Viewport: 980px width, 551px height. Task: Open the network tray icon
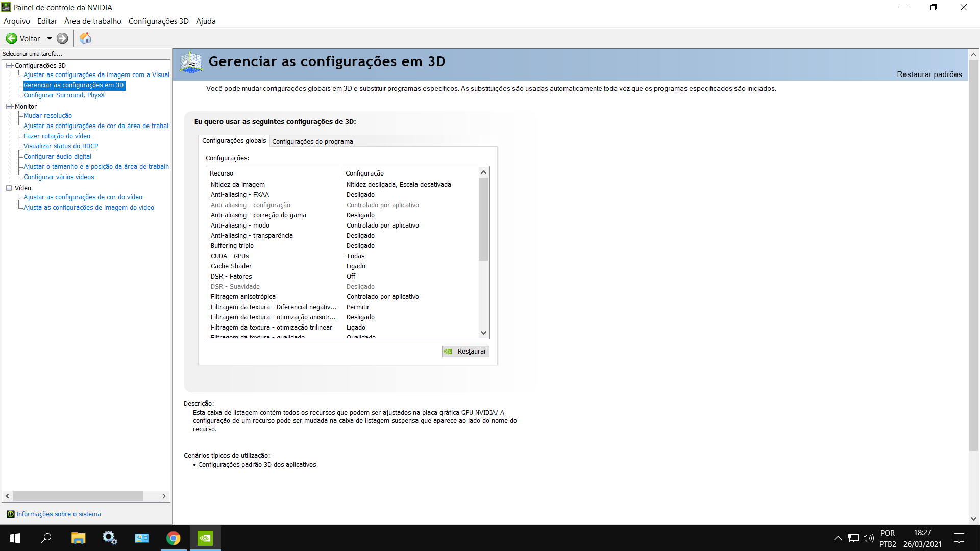point(853,538)
